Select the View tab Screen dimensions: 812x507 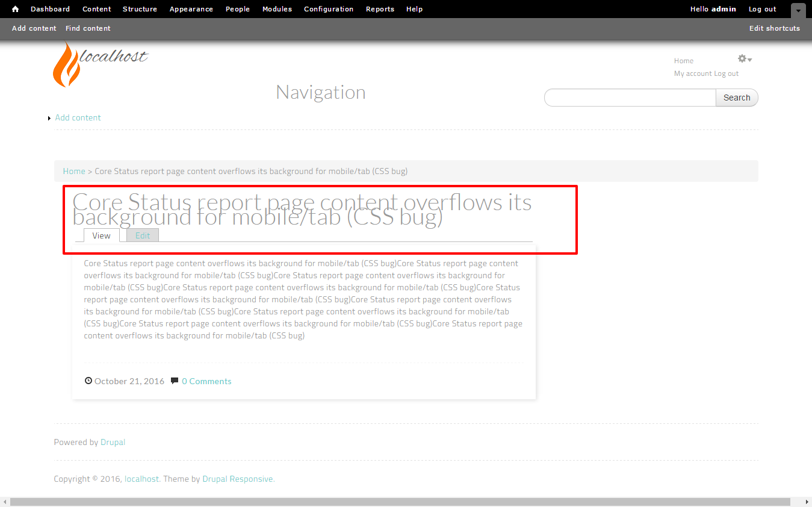coord(101,235)
